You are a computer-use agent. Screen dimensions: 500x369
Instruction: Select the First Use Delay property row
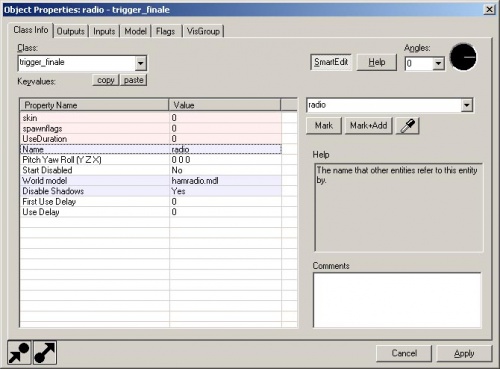click(151, 201)
